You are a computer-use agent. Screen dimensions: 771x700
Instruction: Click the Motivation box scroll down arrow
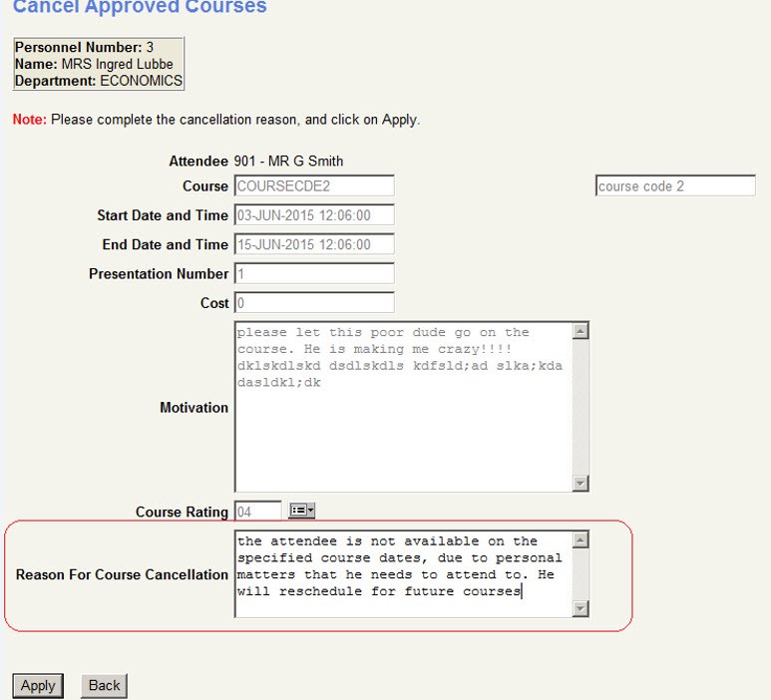[x=581, y=484]
